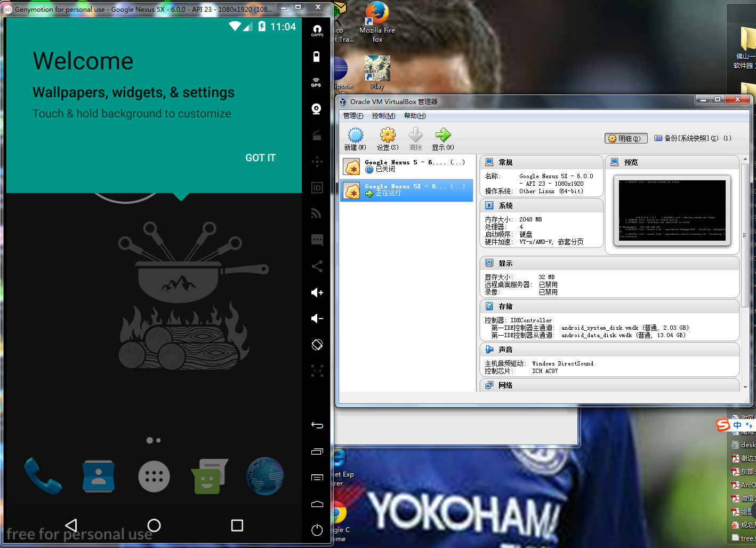The width and height of the screenshot is (756, 548).
Task: Click Android status bar clock 11:04
Action: point(283,27)
